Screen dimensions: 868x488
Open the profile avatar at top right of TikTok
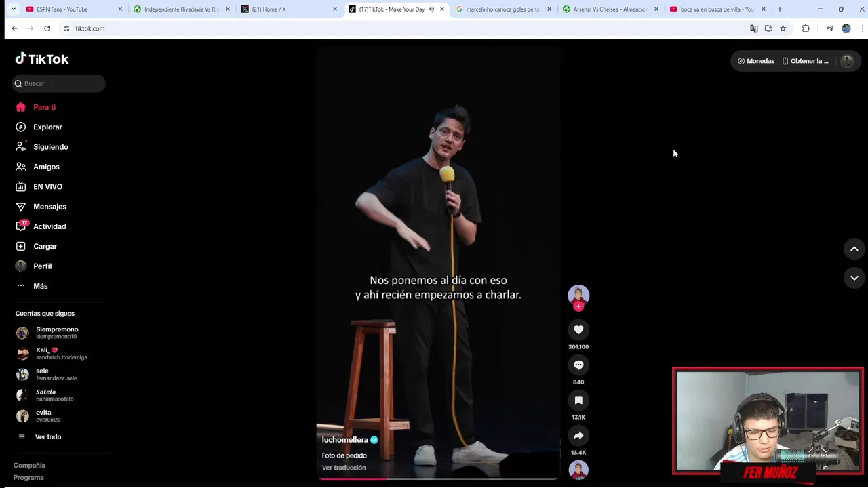847,61
